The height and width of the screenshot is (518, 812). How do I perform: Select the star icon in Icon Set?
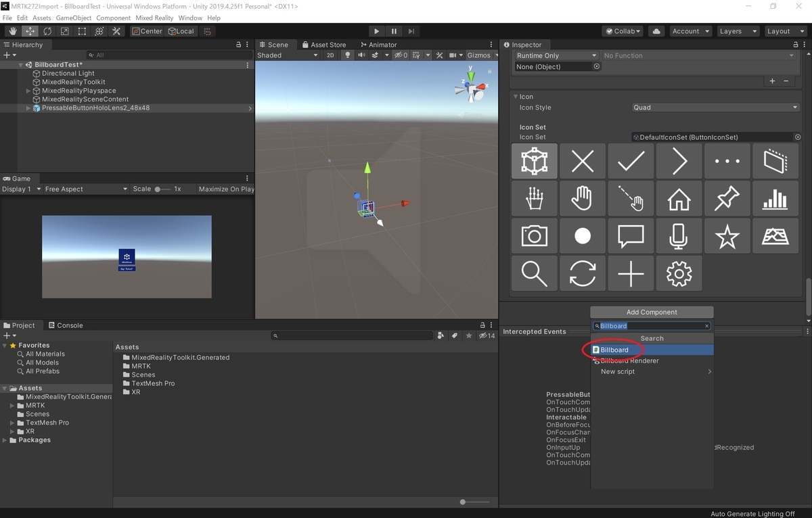point(727,236)
